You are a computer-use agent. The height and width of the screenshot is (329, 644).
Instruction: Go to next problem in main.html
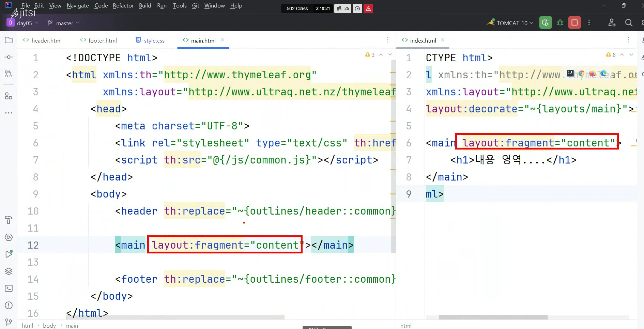[x=390, y=54]
